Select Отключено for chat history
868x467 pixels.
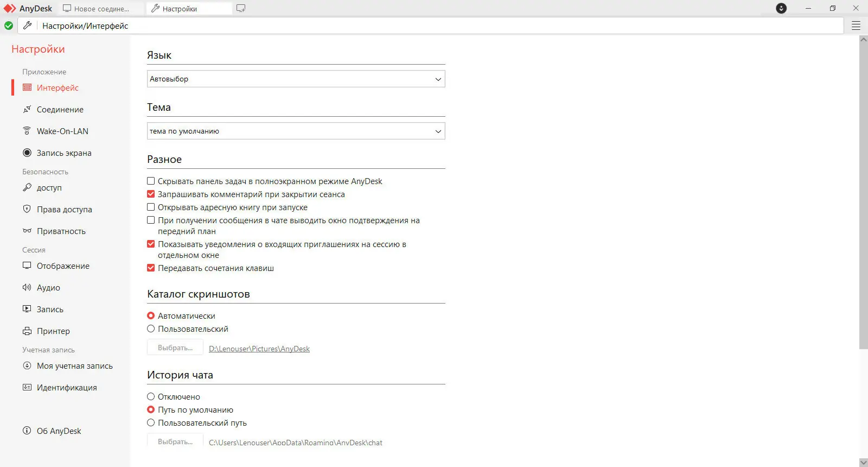[x=151, y=396]
